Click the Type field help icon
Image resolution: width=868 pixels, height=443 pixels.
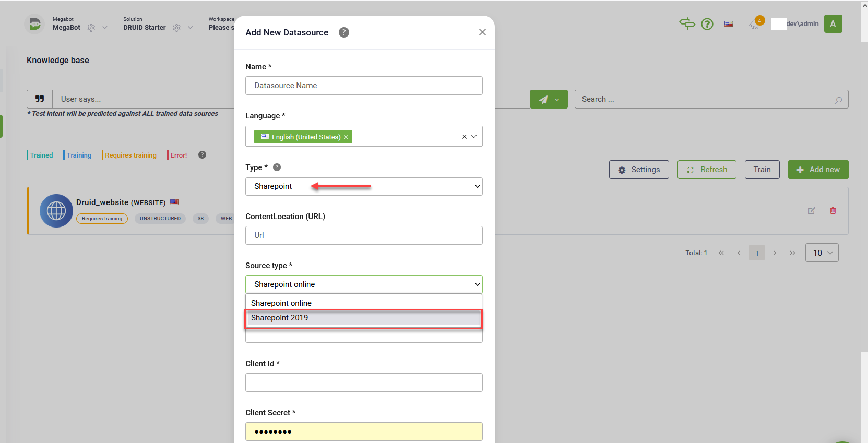pos(277,167)
